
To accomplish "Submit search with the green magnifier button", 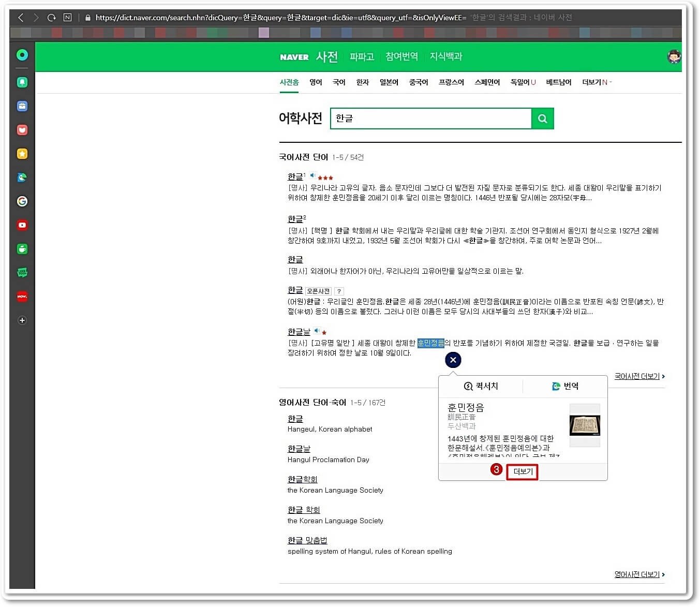I will tap(543, 119).
